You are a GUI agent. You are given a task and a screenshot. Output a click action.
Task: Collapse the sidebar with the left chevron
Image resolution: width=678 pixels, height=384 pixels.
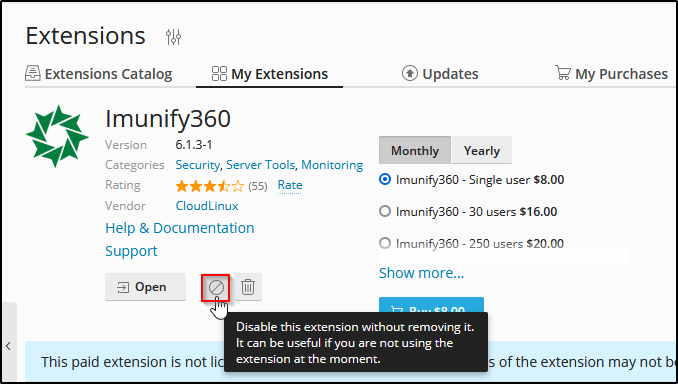click(8, 346)
